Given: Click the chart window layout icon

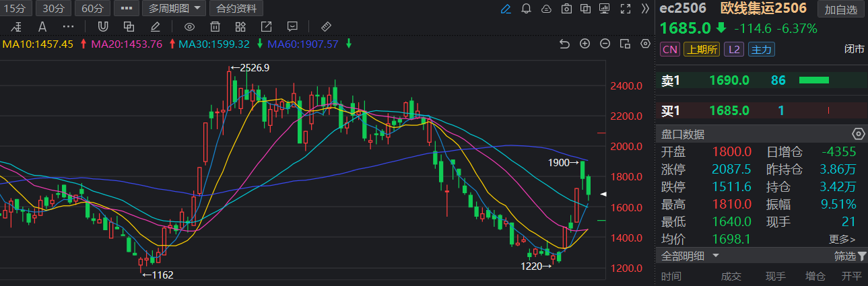Looking at the screenshot, I should coord(625,44).
